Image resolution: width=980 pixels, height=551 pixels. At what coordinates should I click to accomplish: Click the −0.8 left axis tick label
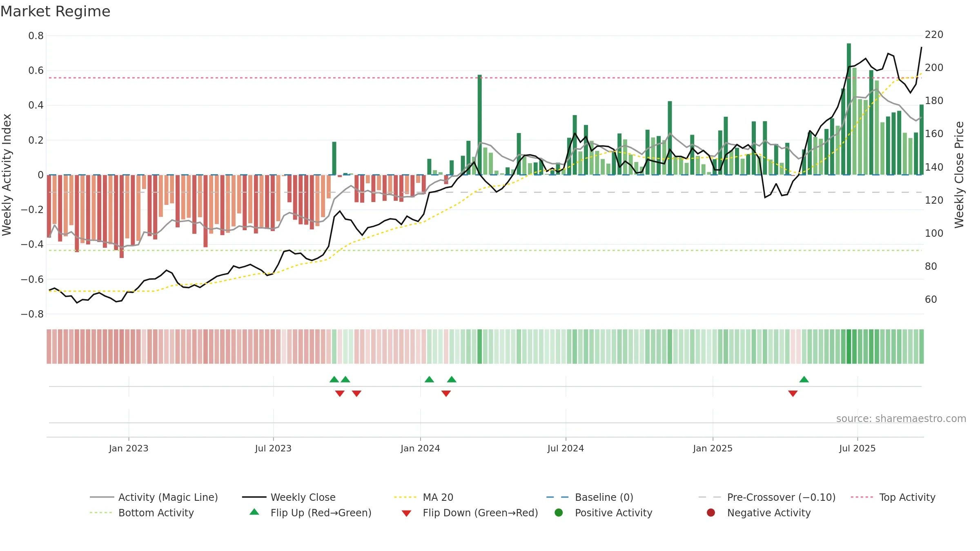tap(32, 314)
